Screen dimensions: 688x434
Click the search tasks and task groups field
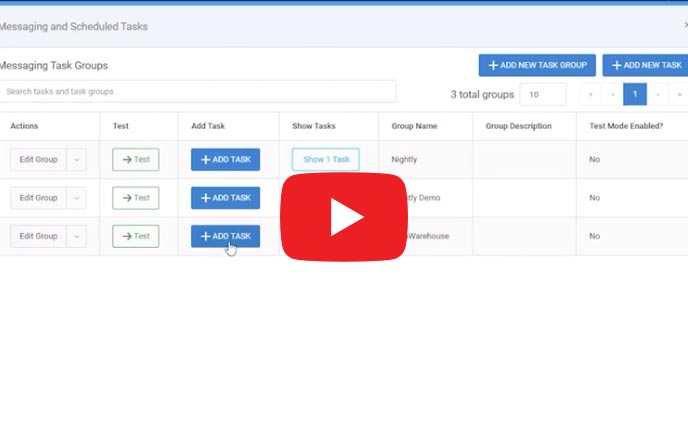coord(198,91)
